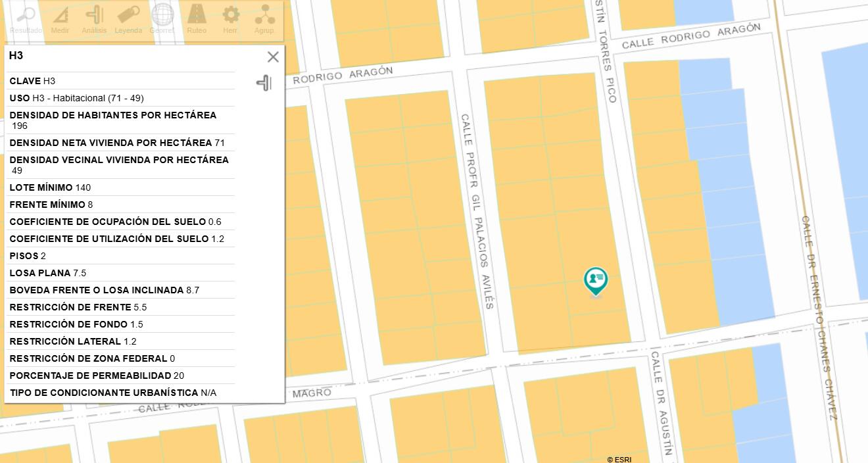
Task: Select the H3 popup title
Action: tap(16, 56)
